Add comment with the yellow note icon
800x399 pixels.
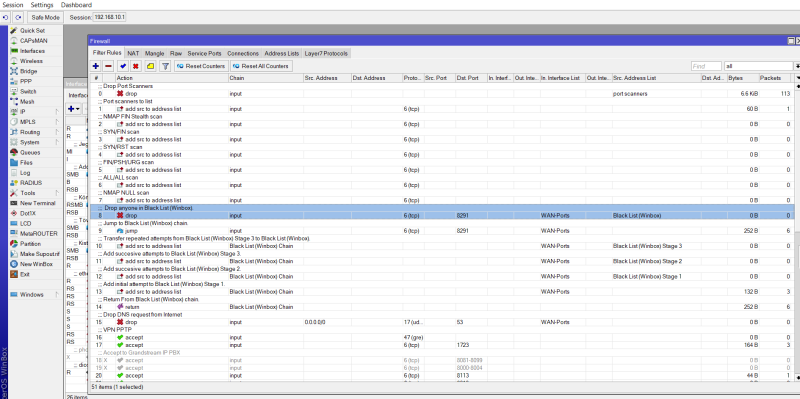[x=150, y=66]
